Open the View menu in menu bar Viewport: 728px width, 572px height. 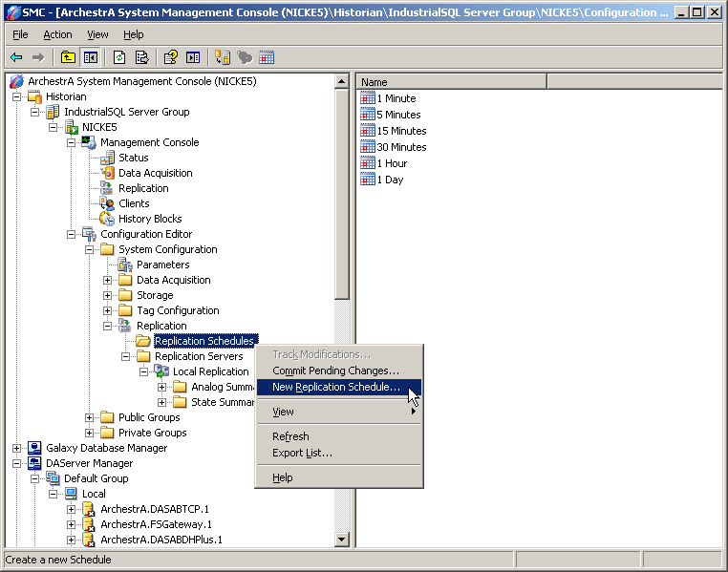tap(97, 34)
